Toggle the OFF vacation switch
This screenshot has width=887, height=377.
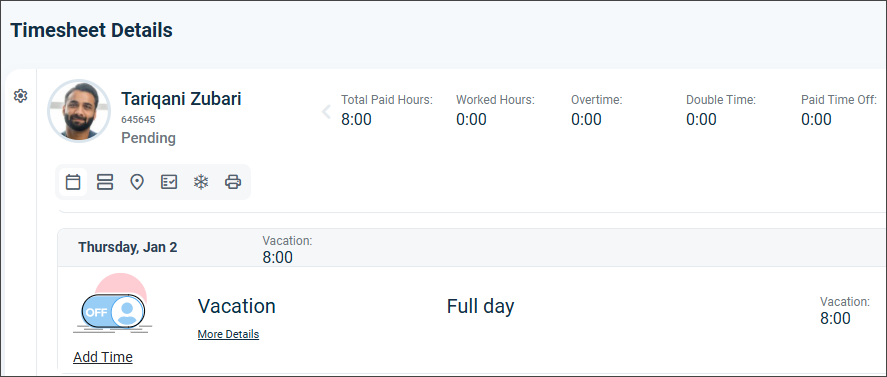(113, 311)
